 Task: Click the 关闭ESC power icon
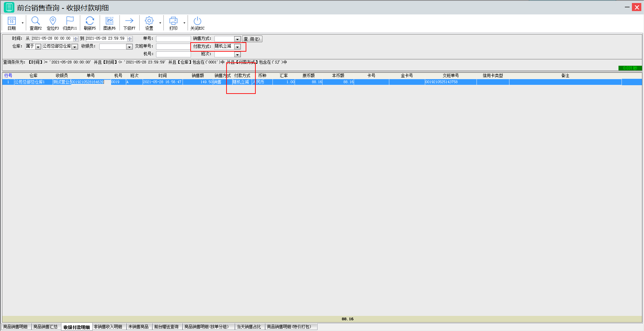pos(197,21)
